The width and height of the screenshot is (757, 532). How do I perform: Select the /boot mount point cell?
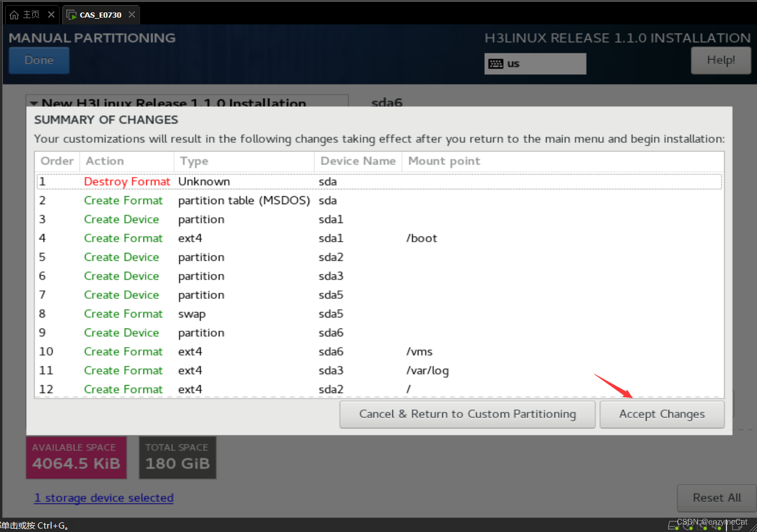[422, 238]
